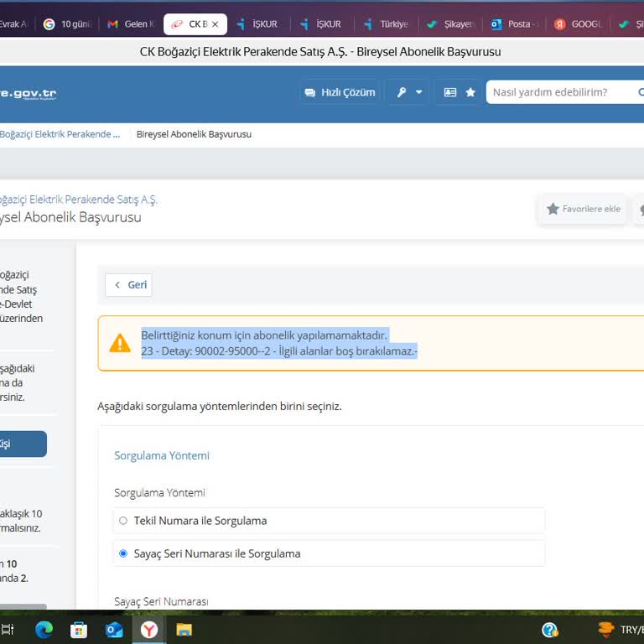
Task: Click the Boğaziçi Elektrik Perakende Satış A.Ş. heading link
Action: 79,200
